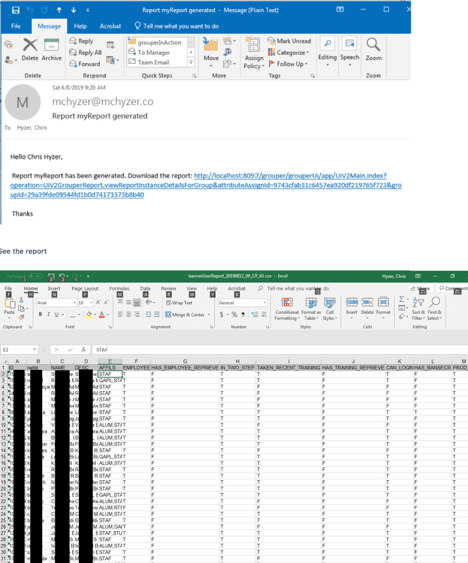This screenshot has height=563, width=468.
Task: Click the Insert Function fx icon
Action: 83,349
